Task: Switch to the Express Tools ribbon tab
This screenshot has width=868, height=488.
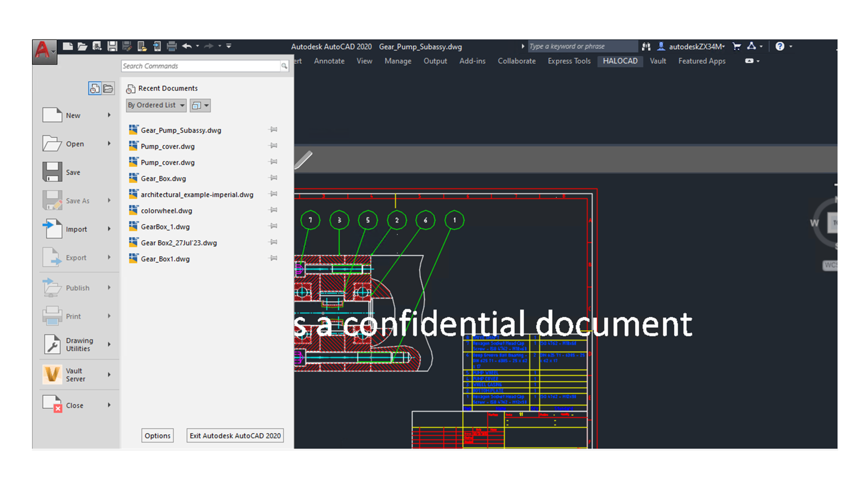Action: [569, 61]
